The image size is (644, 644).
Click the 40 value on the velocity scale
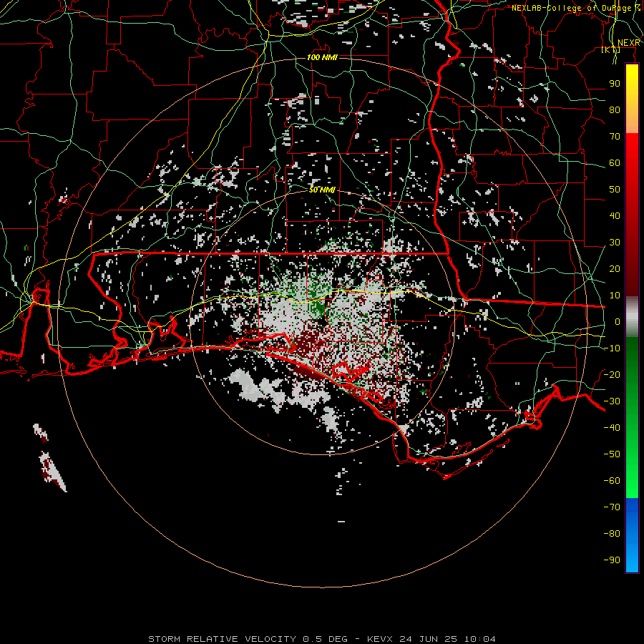point(615,215)
